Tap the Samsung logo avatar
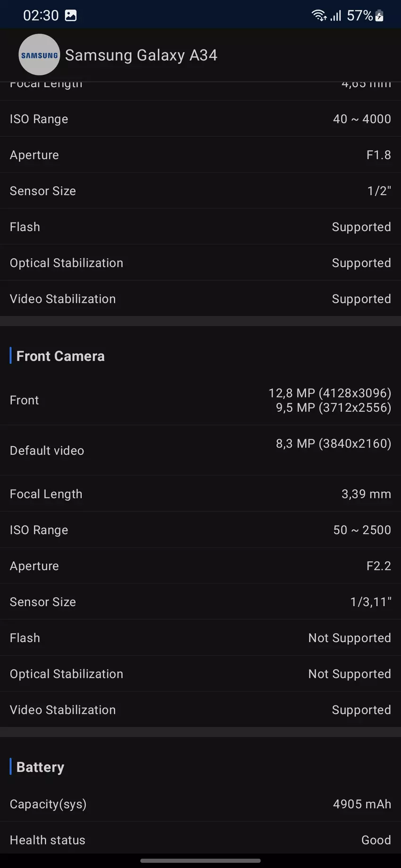This screenshot has width=401, height=868. point(39,55)
